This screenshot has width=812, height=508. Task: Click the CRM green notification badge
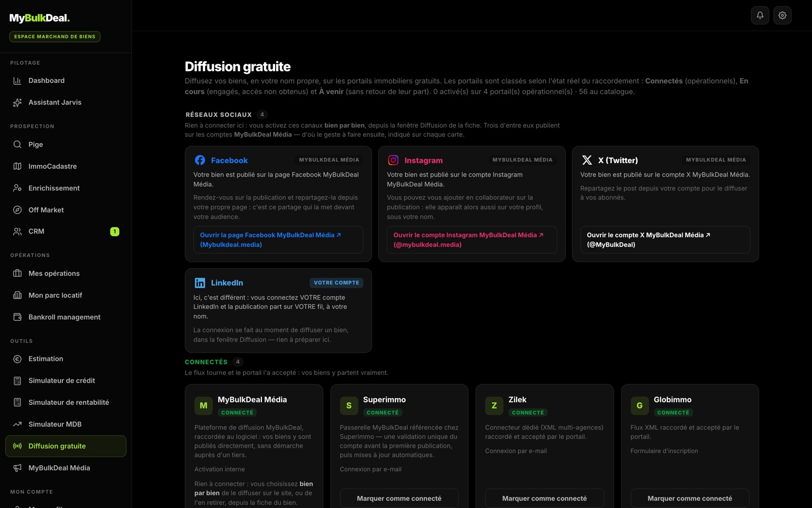pyautogui.click(x=115, y=232)
